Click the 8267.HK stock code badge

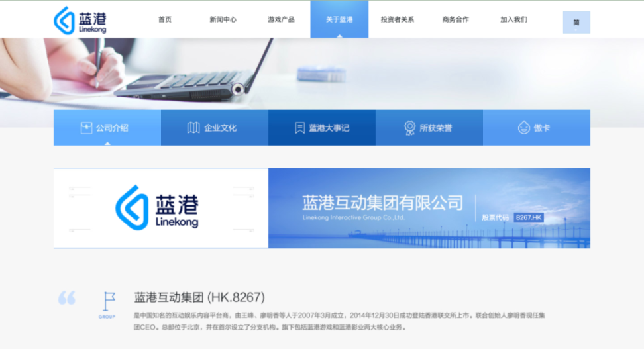[x=529, y=217]
